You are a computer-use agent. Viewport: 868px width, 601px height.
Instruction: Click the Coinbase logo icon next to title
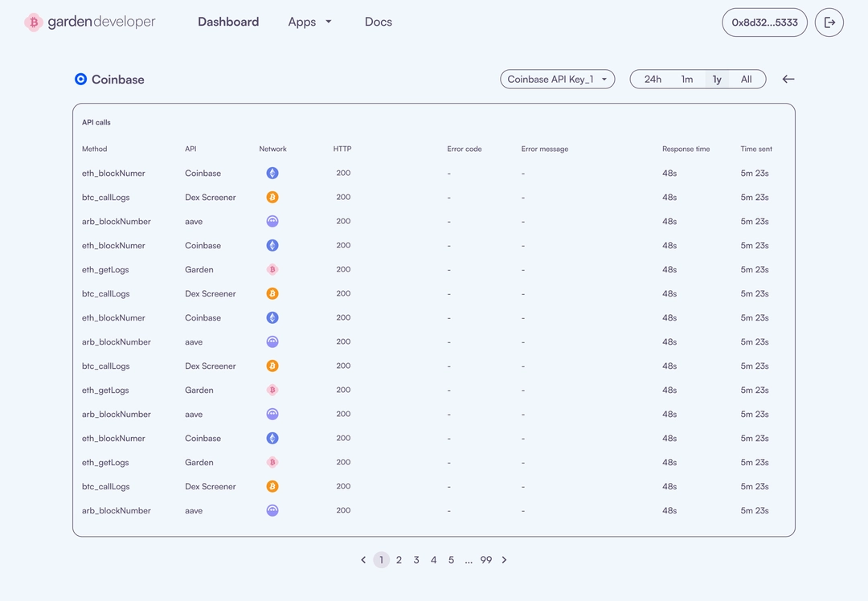[81, 79]
